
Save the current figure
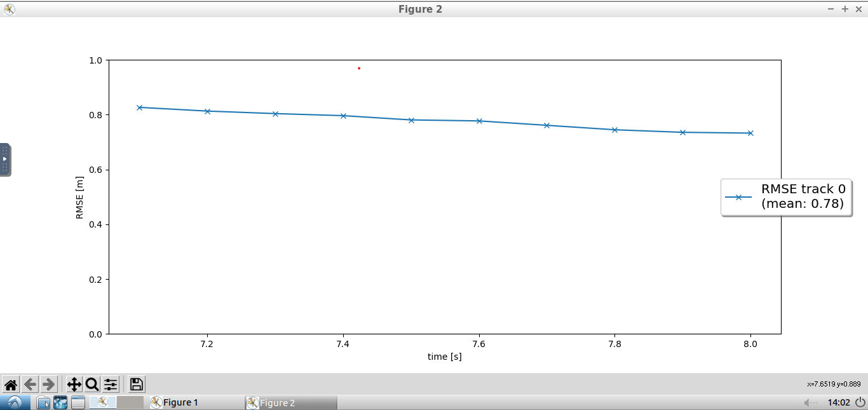click(x=136, y=384)
